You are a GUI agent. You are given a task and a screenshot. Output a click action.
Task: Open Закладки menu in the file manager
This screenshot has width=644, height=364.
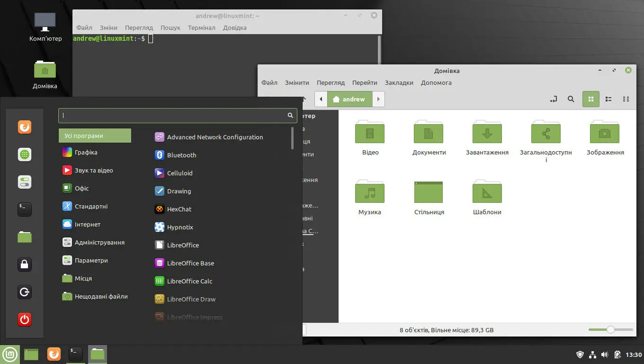(399, 82)
